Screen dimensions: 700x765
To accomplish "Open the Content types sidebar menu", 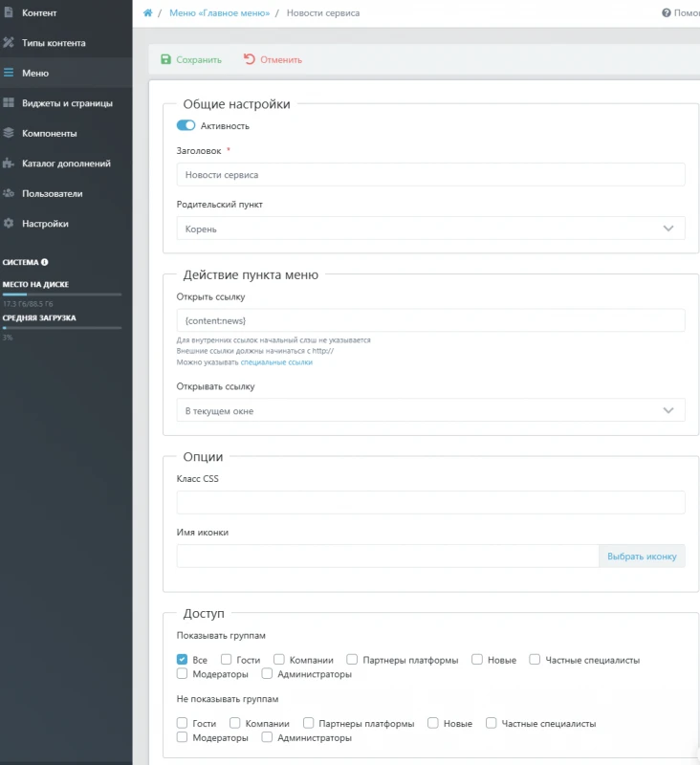I will [x=54, y=43].
